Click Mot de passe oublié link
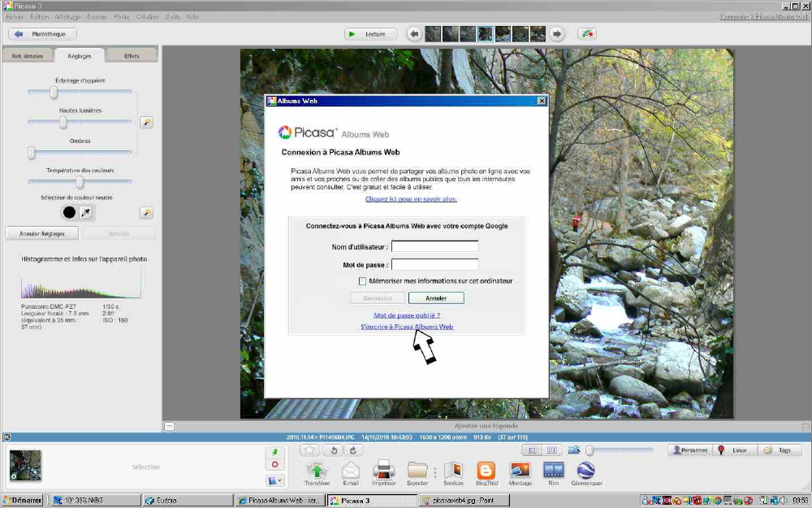The width and height of the screenshot is (812, 508). (x=407, y=315)
